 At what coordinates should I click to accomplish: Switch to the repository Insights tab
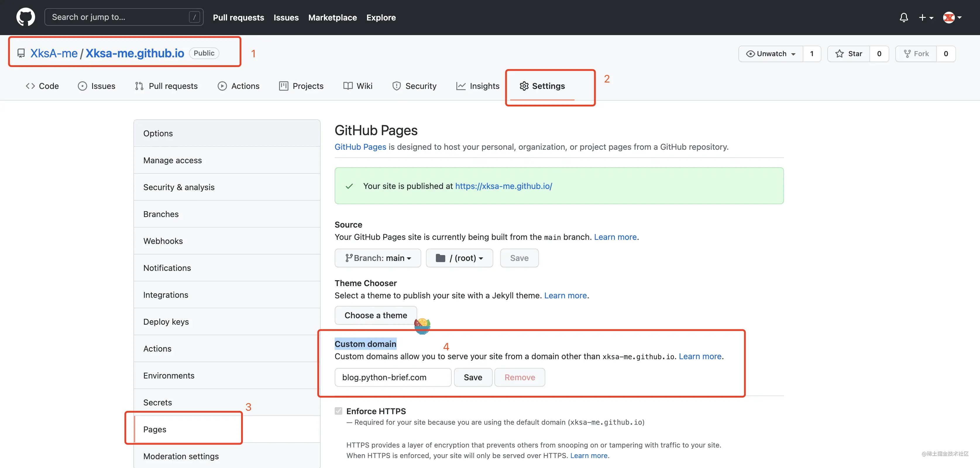tap(477, 86)
